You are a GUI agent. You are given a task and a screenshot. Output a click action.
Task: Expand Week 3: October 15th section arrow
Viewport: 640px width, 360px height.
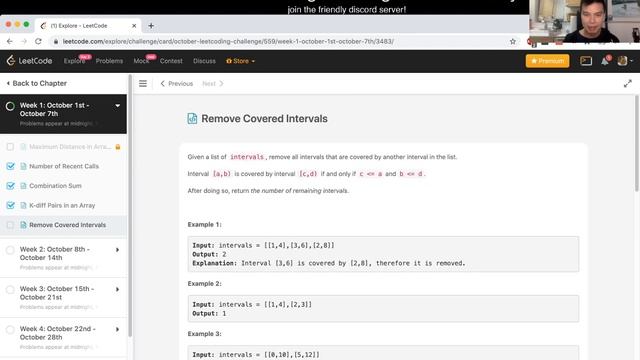(118, 289)
